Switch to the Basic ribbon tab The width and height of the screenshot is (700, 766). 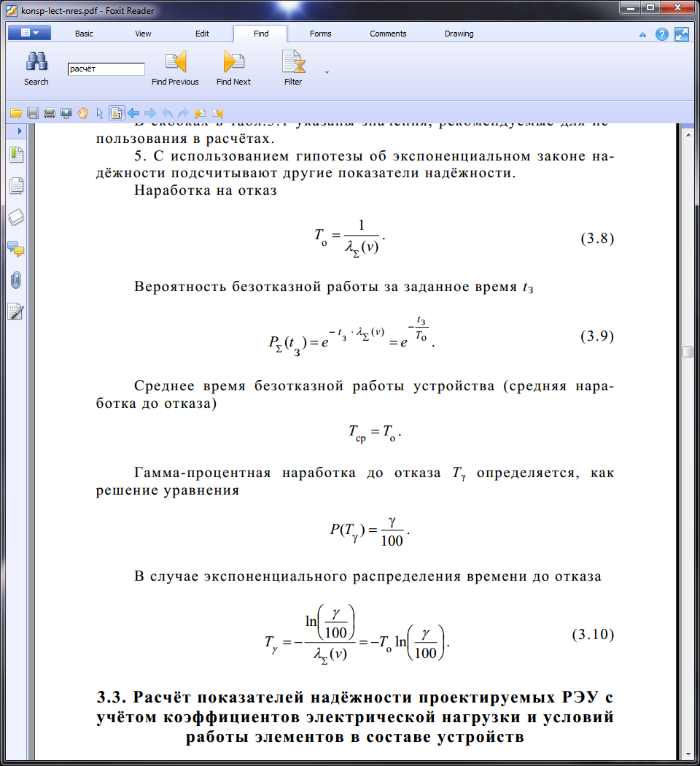click(84, 34)
